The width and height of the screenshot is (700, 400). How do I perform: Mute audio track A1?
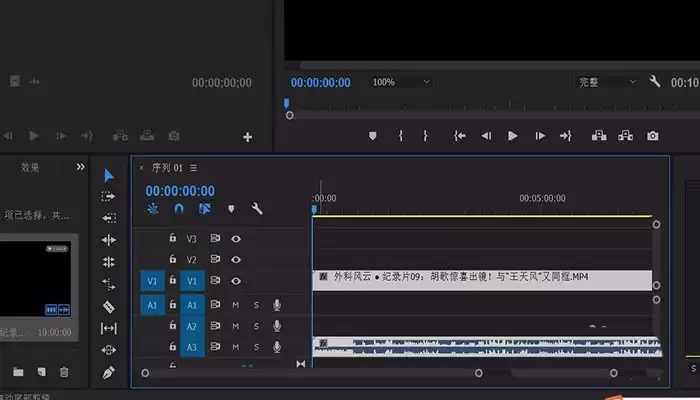point(236,304)
